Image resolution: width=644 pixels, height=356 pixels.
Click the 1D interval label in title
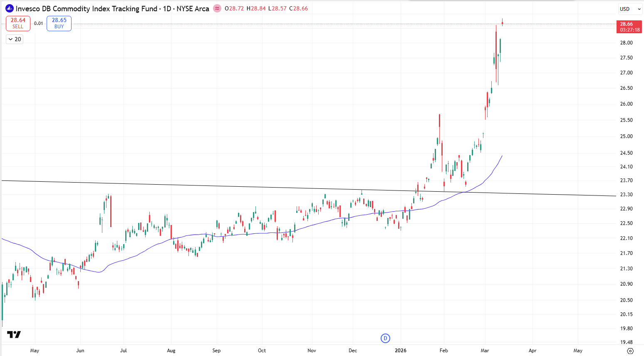click(167, 8)
